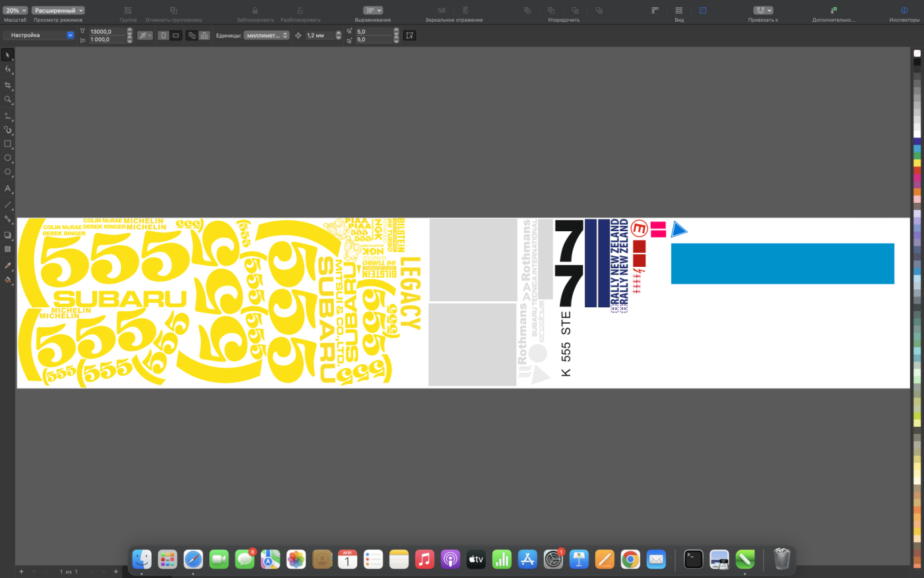Click the second Зеркальное отражение mirror icon
Screen dimensions: 924x578
465,11
